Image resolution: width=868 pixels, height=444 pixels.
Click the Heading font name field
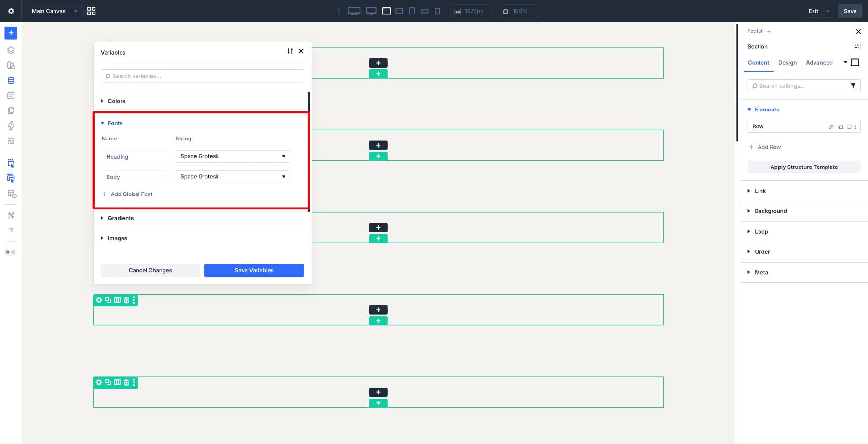point(135,156)
